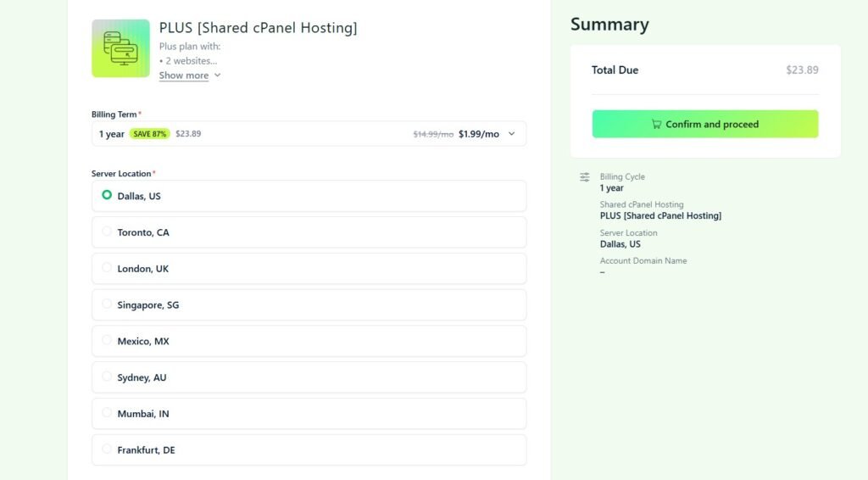
Task: Select Mexico, MX server location
Action: [x=107, y=341]
